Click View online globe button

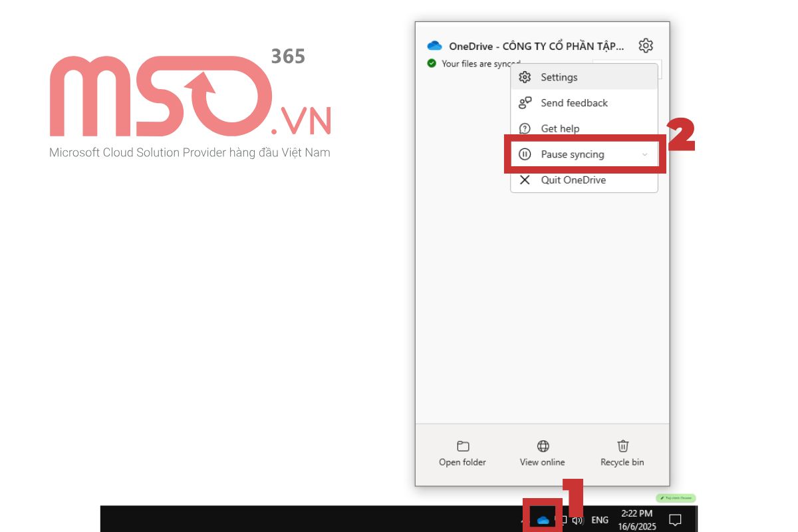(x=543, y=454)
